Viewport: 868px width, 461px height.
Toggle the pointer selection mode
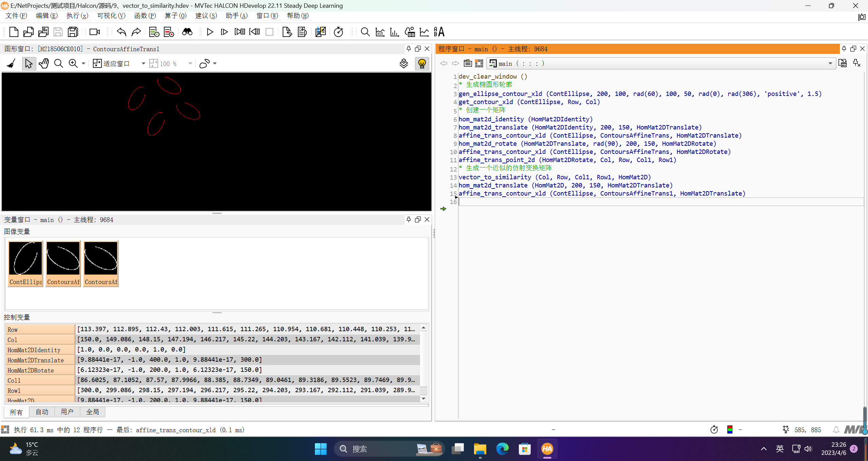click(x=29, y=63)
